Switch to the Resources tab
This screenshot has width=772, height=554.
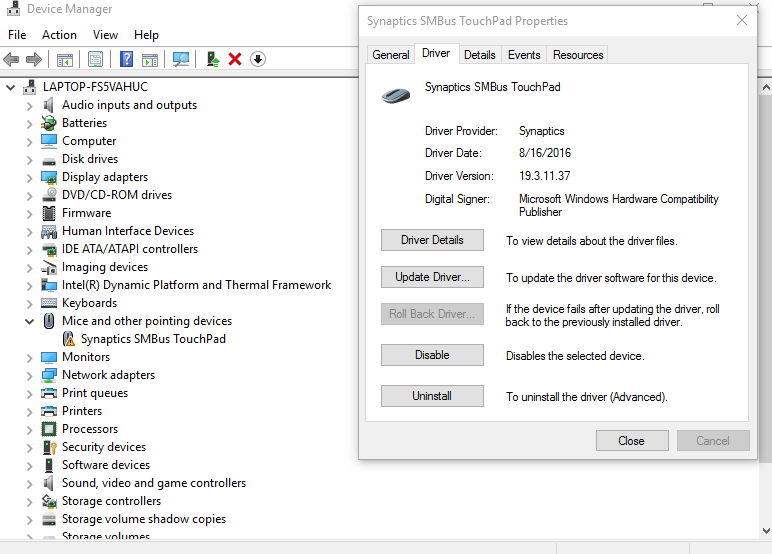point(578,55)
